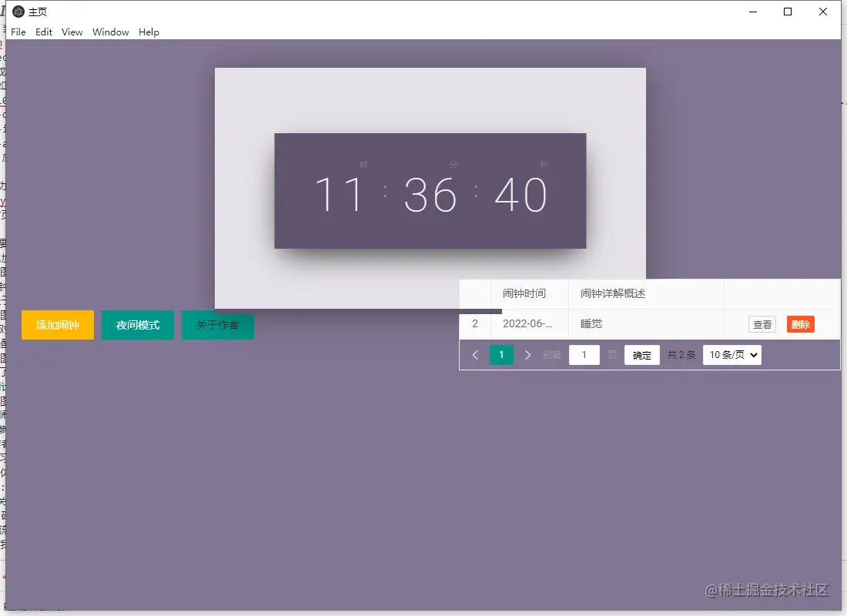
Task: Minimize the 主页 window
Action: tap(753, 12)
